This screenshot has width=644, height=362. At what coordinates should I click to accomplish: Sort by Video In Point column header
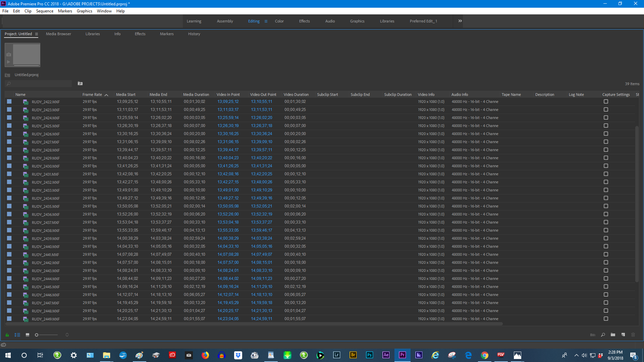(228, 95)
